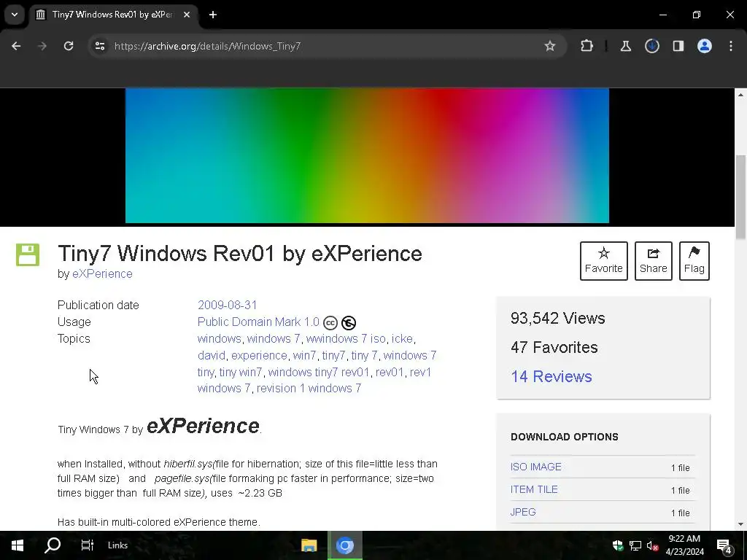Open File Explorer from taskbar
This screenshot has width=747, height=560.
(309, 545)
